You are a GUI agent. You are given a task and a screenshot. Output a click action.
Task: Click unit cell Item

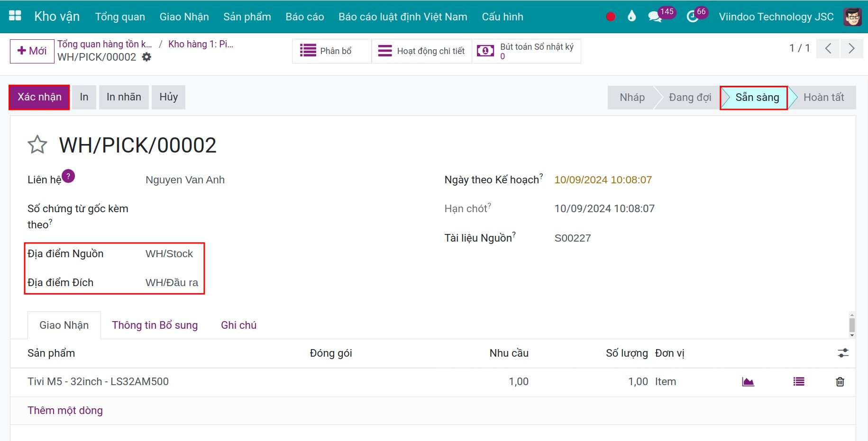(666, 382)
